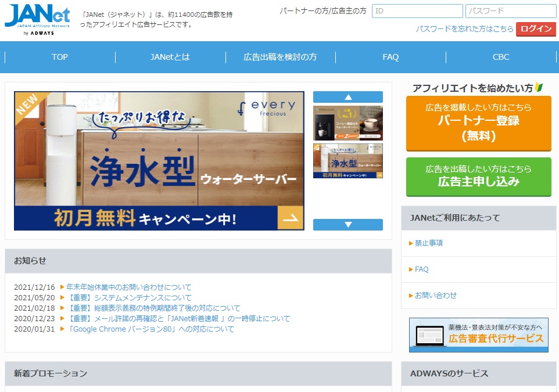Click the お知らせ section header
The height and width of the screenshot is (392, 559).
[x=198, y=261]
